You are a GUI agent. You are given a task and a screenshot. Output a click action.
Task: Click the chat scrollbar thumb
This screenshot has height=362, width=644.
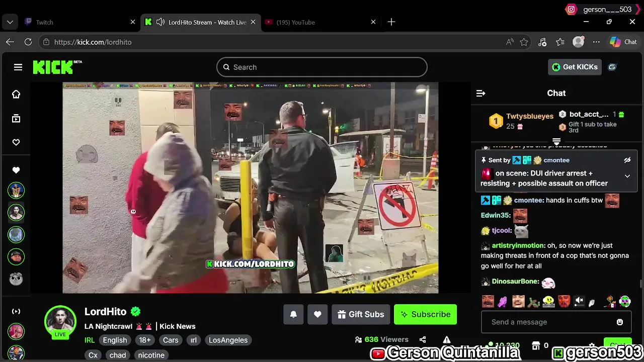coord(640,285)
